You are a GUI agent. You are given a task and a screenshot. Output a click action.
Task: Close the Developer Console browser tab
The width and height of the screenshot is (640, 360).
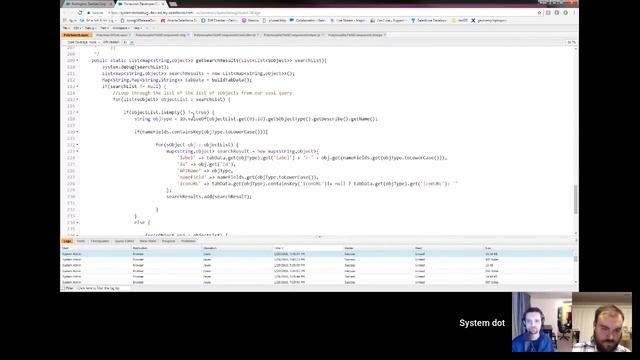(163, 4)
